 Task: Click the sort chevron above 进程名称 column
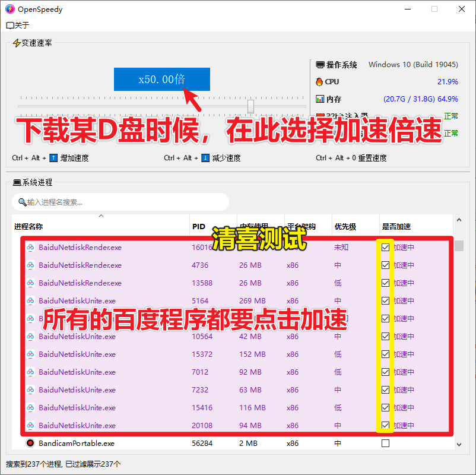(x=101, y=216)
